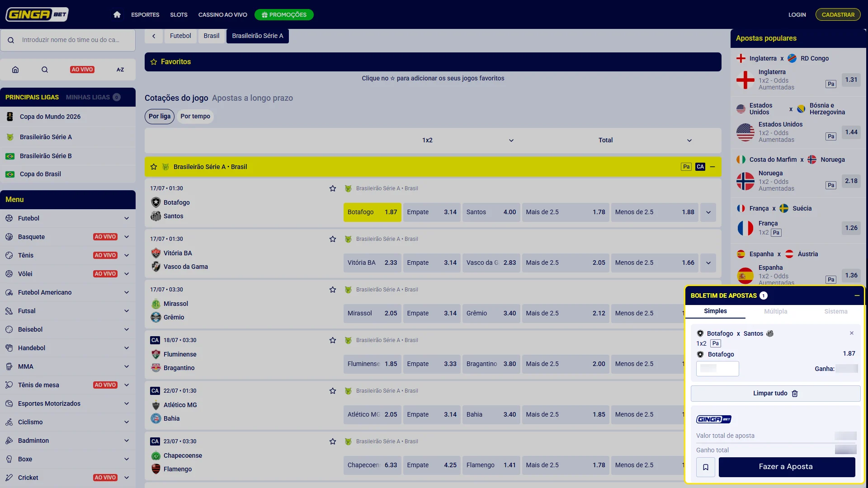The height and width of the screenshot is (488, 868).
Task: Open the Total market dropdown
Action: (689, 141)
